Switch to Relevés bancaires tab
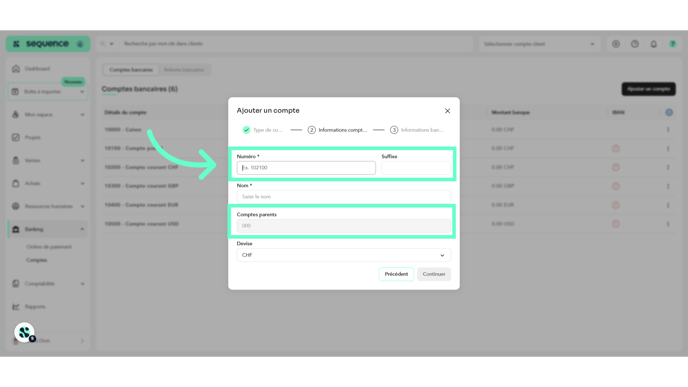 coord(184,70)
